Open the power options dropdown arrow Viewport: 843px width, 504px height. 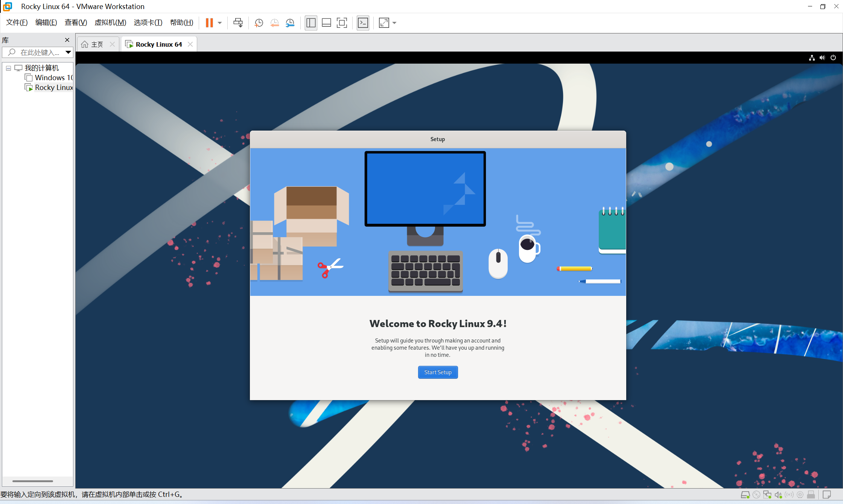pyautogui.click(x=220, y=23)
